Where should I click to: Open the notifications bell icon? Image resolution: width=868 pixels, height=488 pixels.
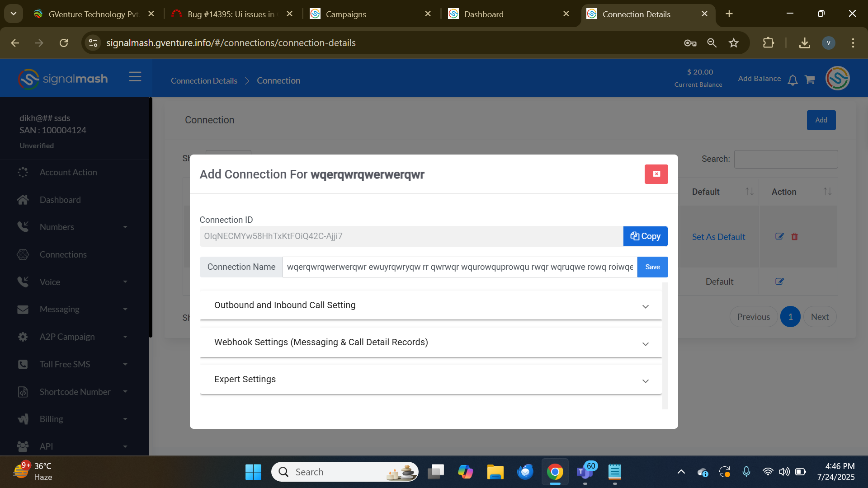point(792,80)
